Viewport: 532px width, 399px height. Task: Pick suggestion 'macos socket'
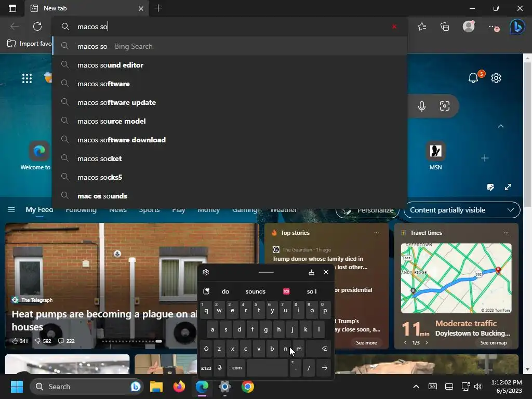(230, 158)
